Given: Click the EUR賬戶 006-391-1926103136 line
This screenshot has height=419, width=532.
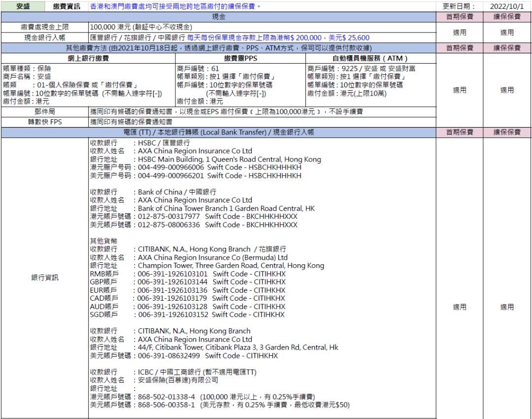Looking at the screenshot, I should click(188, 290).
